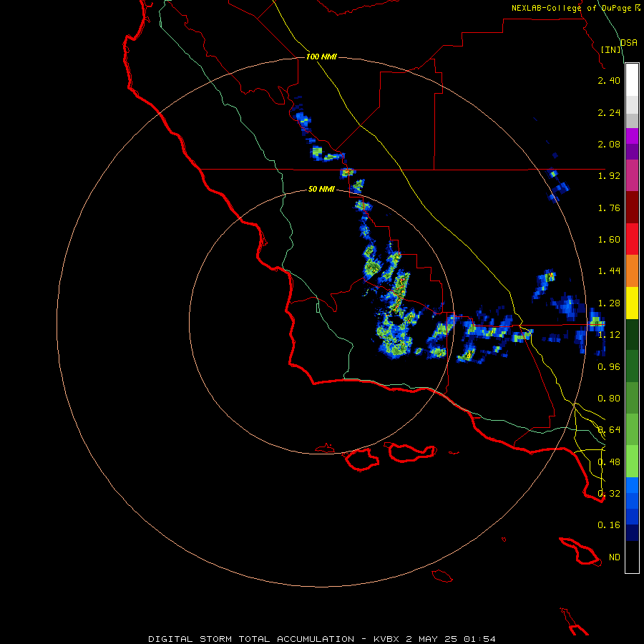
Task: Click the 1.60 legend value
Action: click(x=609, y=240)
